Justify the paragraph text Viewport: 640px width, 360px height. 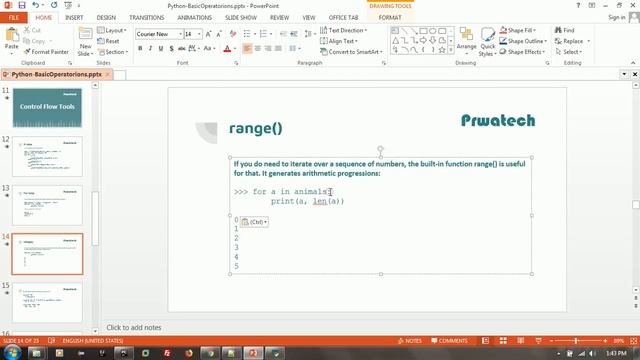point(278,49)
